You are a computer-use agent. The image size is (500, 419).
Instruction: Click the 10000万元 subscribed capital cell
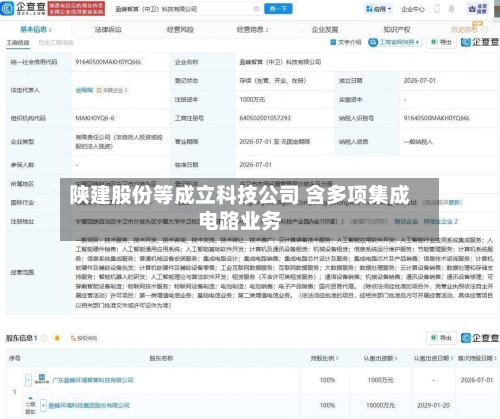380,406
